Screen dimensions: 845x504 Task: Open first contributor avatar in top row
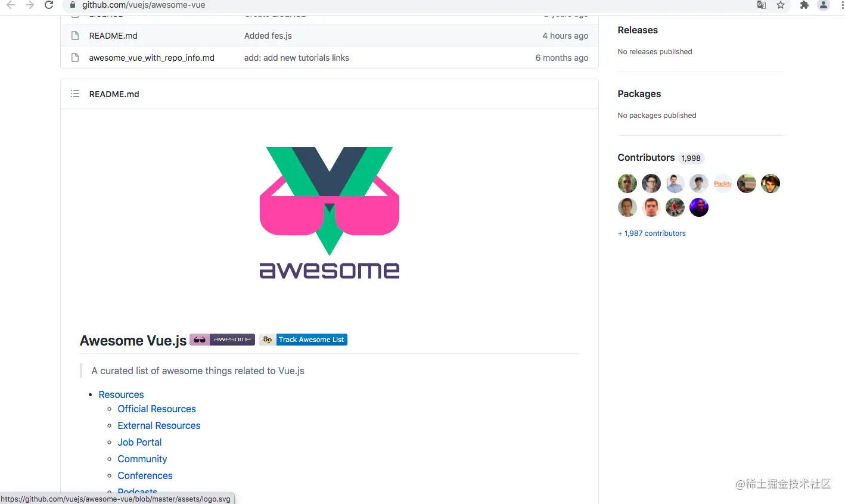click(x=627, y=183)
